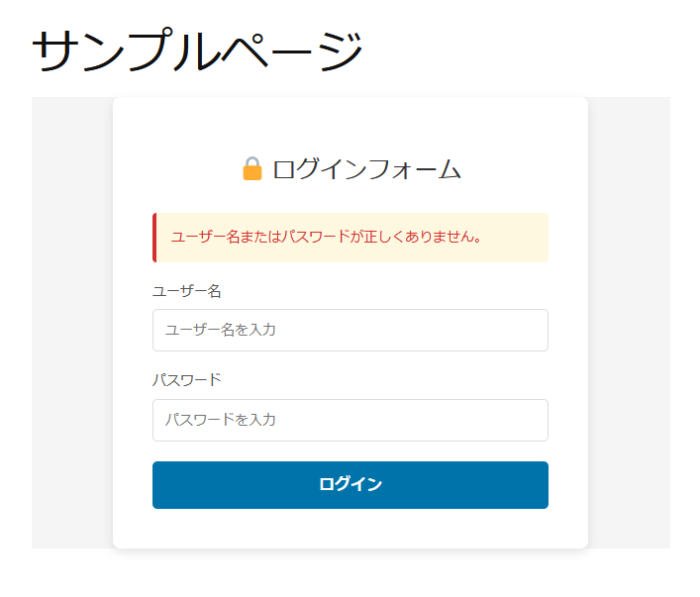Click the ログインフォーム heading text
The height and width of the screenshot is (597, 700).
(x=366, y=169)
